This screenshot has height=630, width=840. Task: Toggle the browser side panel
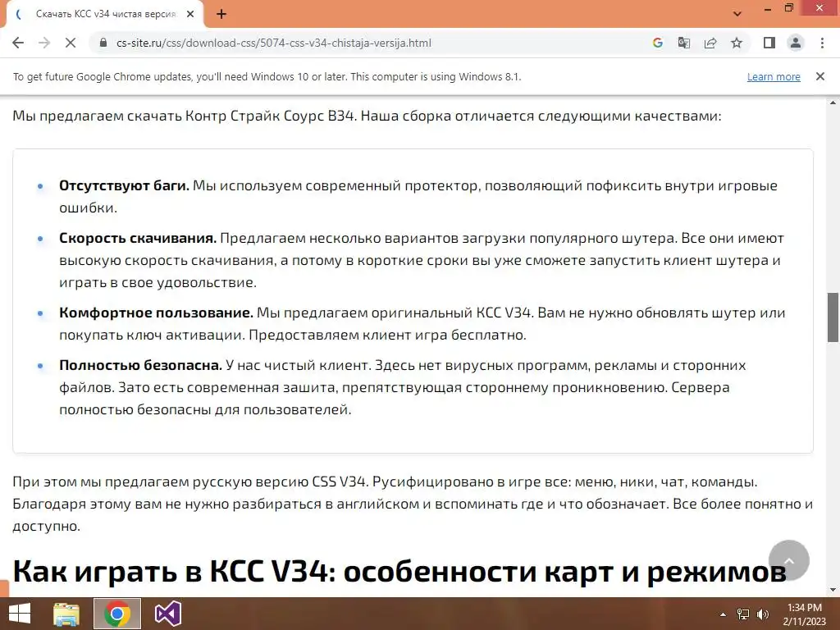click(x=769, y=43)
